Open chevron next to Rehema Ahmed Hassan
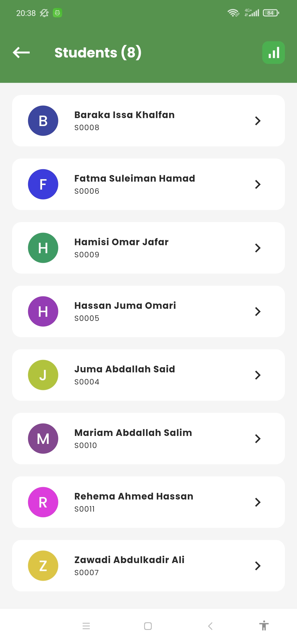The image size is (297, 644). pyautogui.click(x=258, y=502)
